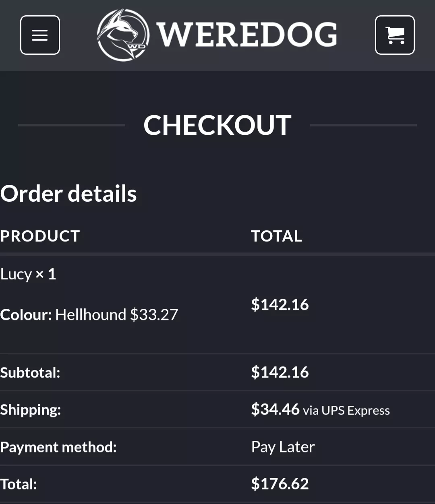The width and height of the screenshot is (435, 504).
Task: Click the Lucy × 1 quantity text
Action: (28, 274)
